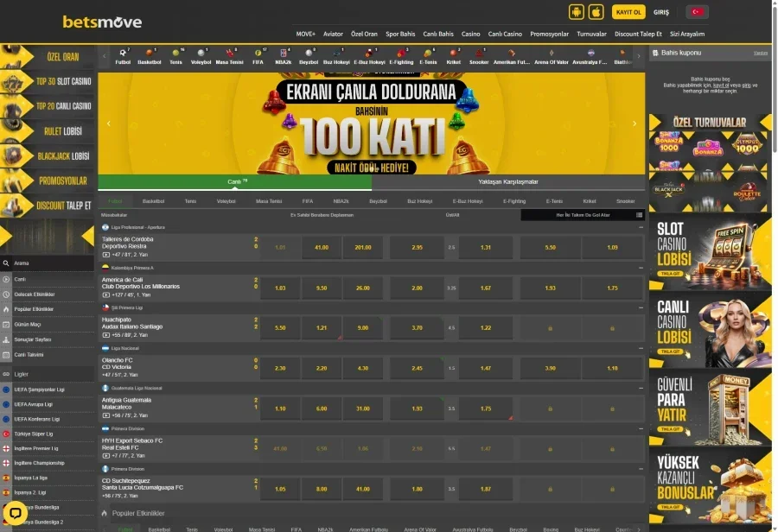Collapse the Liga Profesional - Apertura section
The height and width of the screenshot is (532, 778).
(641, 227)
